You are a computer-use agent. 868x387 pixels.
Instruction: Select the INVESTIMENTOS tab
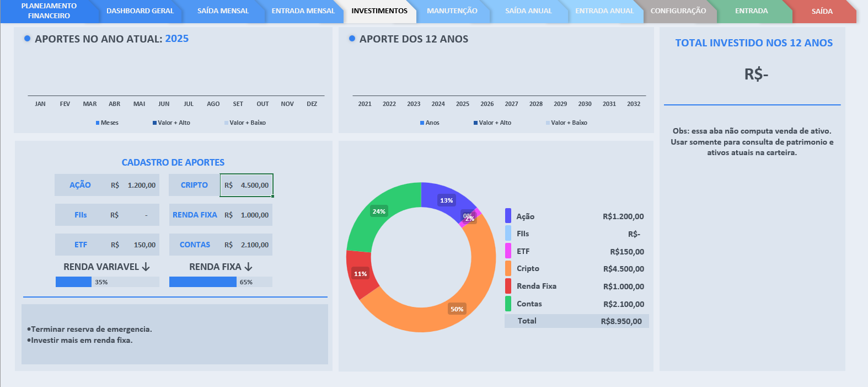[379, 11]
